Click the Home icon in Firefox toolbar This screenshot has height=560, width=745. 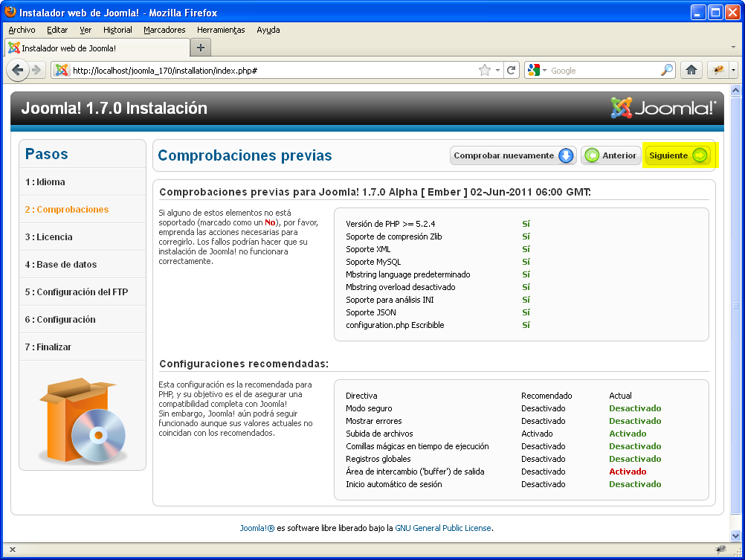691,71
